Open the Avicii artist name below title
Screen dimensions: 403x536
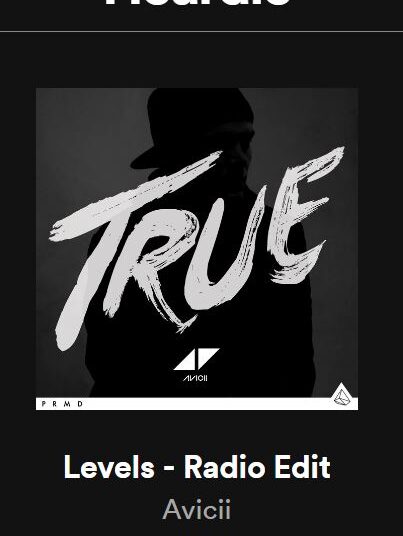click(x=197, y=510)
